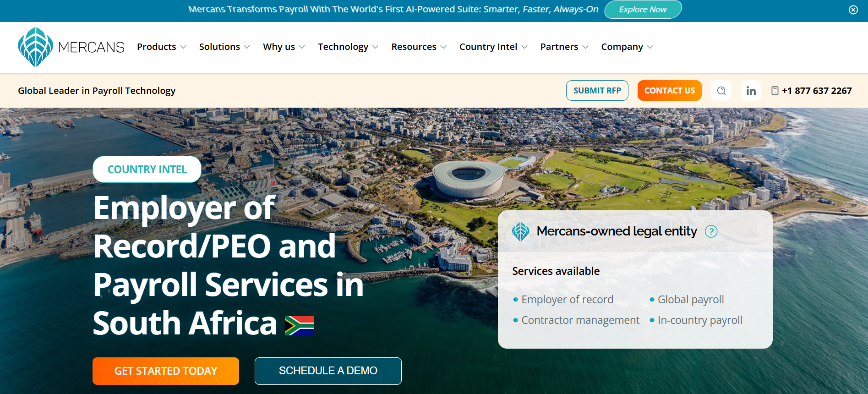868x394 pixels.
Task: Open the Country Intel menu
Action: coord(488,47)
